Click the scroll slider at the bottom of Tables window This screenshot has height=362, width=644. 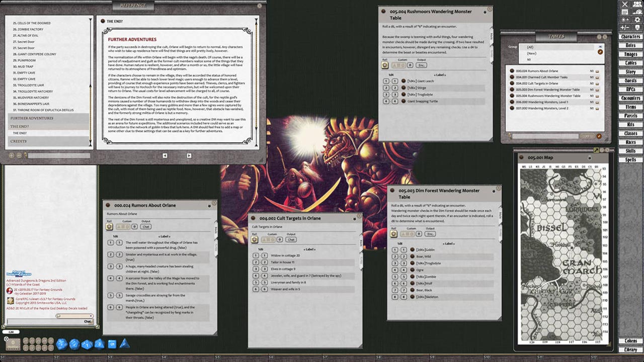point(587,136)
